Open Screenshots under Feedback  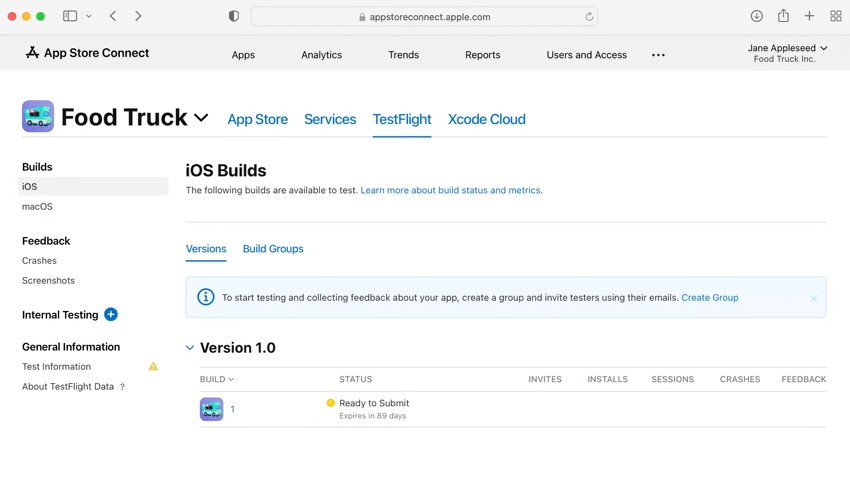pyautogui.click(x=48, y=280)
